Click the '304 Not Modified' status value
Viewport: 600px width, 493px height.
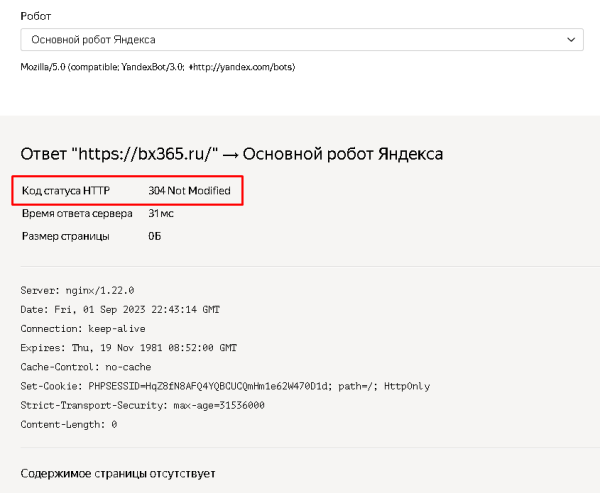pyautogui.click(x=189, y=191)
